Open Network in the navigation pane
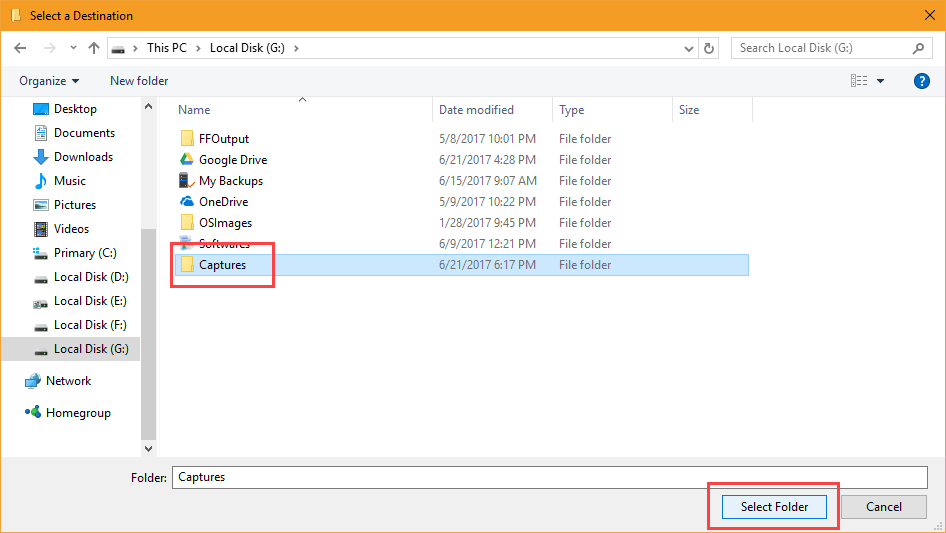 point(68,381)
